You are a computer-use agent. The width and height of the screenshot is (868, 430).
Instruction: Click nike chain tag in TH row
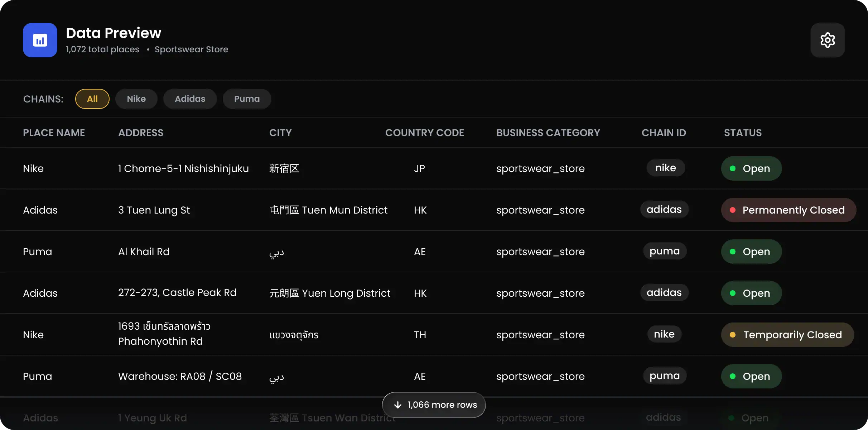(664, 334)
